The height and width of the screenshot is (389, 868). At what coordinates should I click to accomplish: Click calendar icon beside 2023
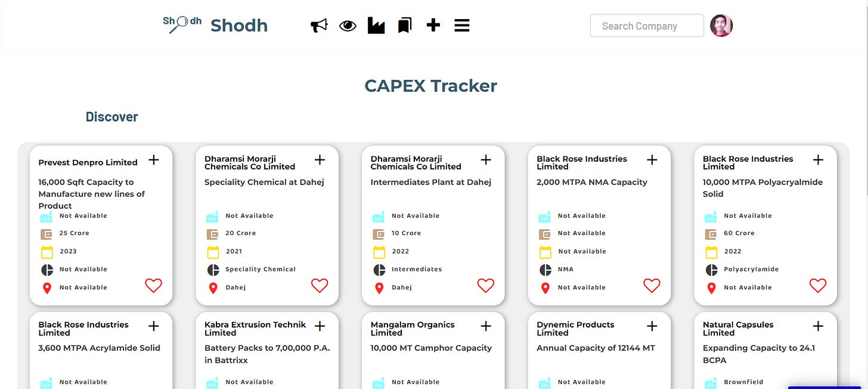tap(47, 252)
